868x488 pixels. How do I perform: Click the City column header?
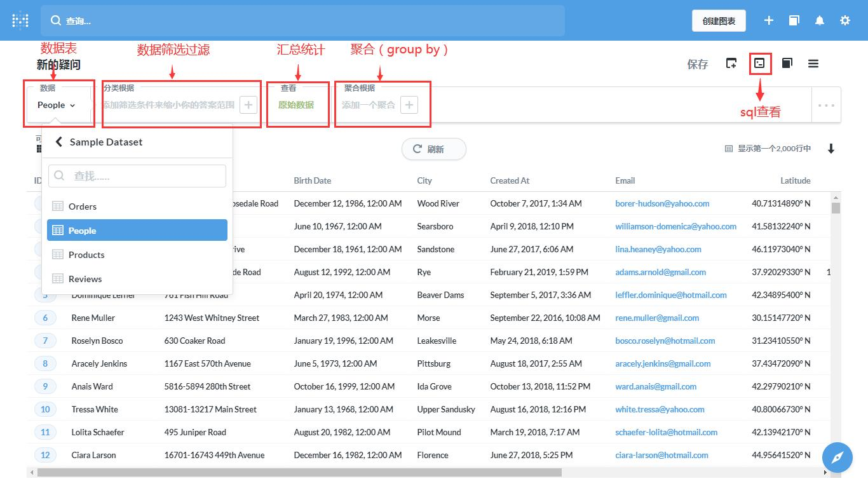coord(424,180)
